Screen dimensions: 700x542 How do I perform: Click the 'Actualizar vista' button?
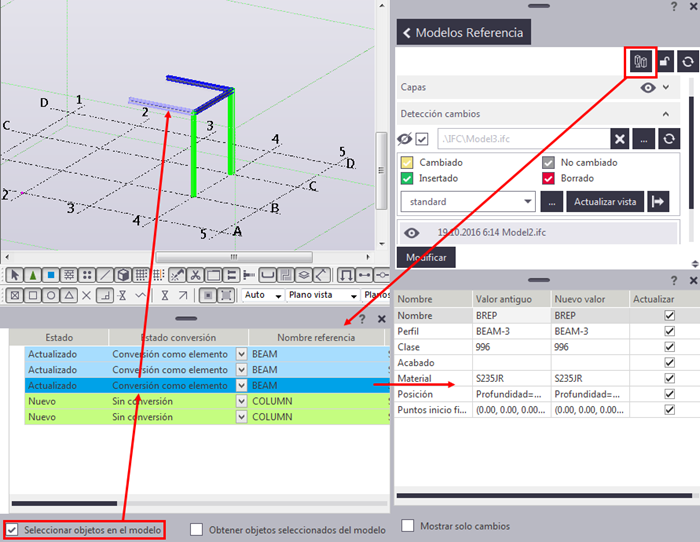(x=604, y=201)
